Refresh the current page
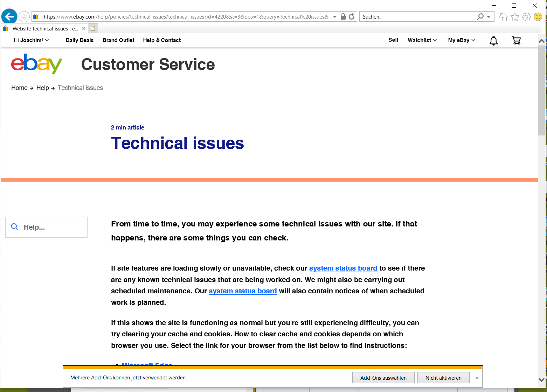The height and width of the screenshot is (392, 547). (x=352, y=16)
